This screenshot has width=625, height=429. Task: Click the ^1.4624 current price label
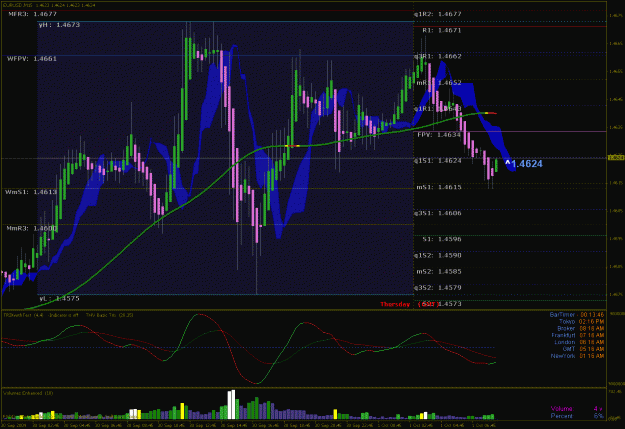pyautogui.click(x=524, y=164)
